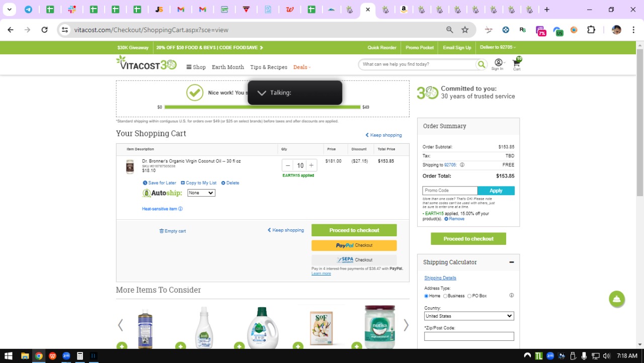This screenshot has height=363, width=644.
Task: Open a new browser tab
Action: point(547,10)
